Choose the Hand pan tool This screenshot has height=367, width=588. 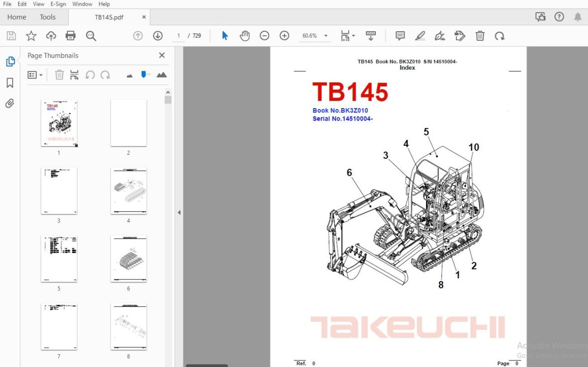click(245, 36)
